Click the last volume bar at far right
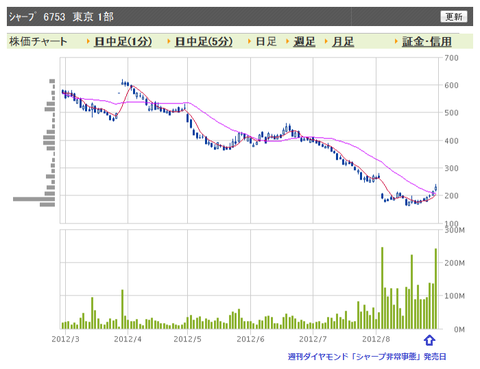480x369 pixels. tap(436, 289)
